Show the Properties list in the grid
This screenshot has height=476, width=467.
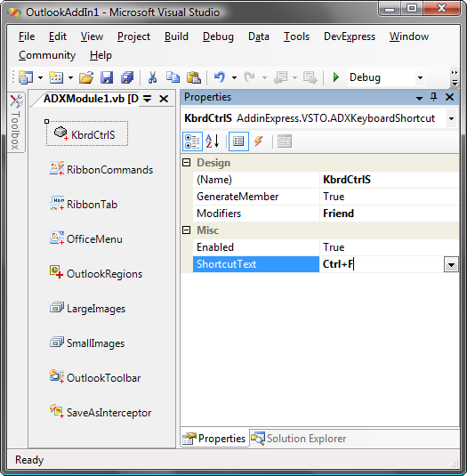pyautogui.click(x=238, y=141)
